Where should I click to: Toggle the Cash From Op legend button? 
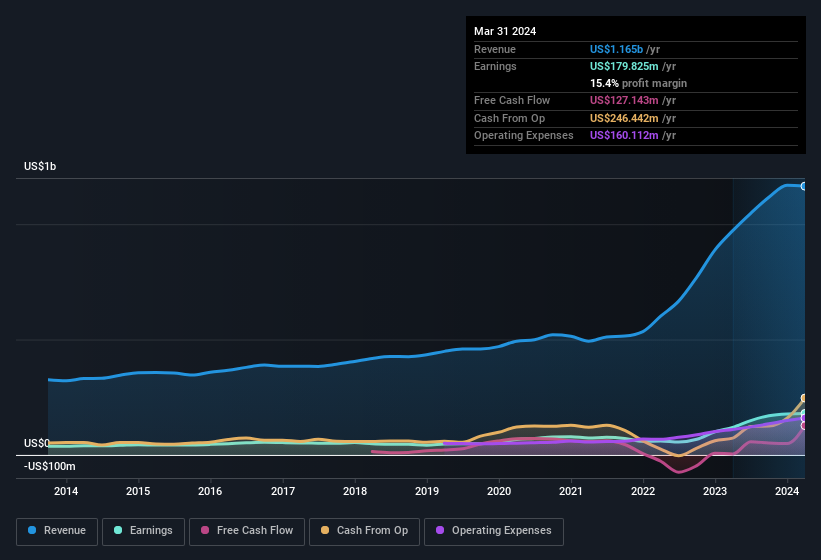click(364, 531)
